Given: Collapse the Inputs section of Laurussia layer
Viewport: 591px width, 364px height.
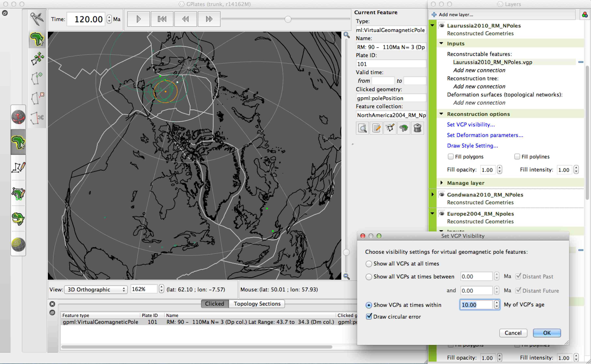Looking at the screenshot, I should (x=441, y=43).
